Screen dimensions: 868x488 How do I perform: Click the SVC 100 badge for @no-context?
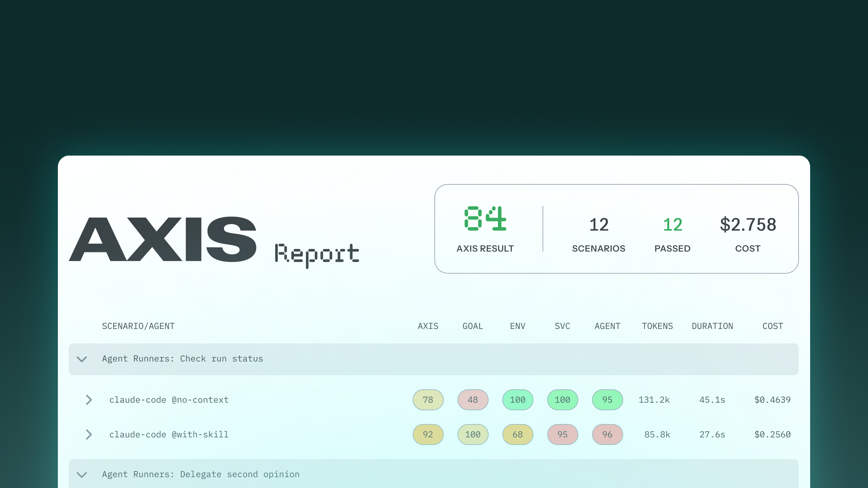tap(563, 400)
